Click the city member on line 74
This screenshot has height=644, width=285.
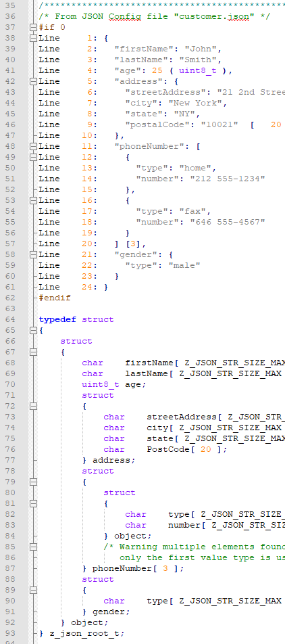157,428
